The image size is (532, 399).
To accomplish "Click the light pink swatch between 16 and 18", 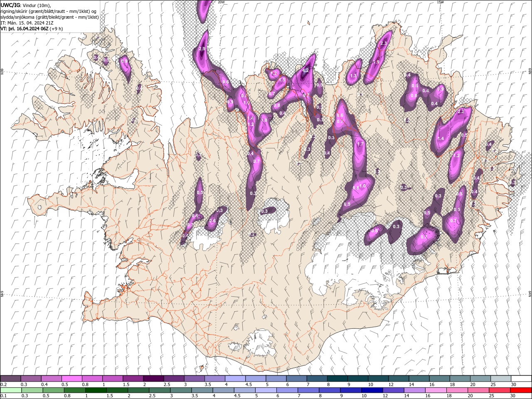I will 435,390.
